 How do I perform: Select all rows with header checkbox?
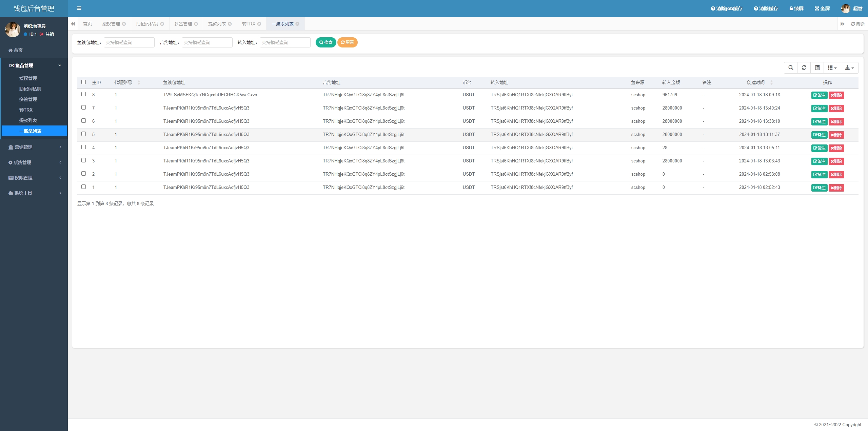(84, 82)
